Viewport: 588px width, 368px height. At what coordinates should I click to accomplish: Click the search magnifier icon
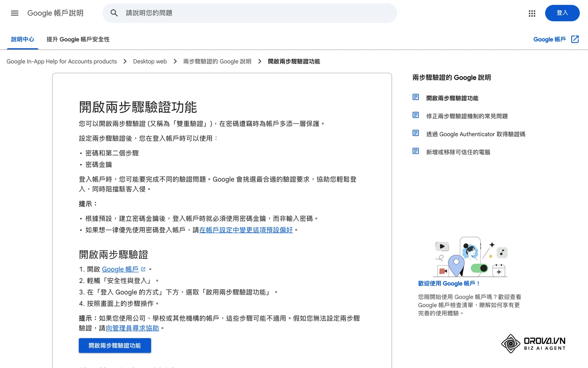coord(114,13)
